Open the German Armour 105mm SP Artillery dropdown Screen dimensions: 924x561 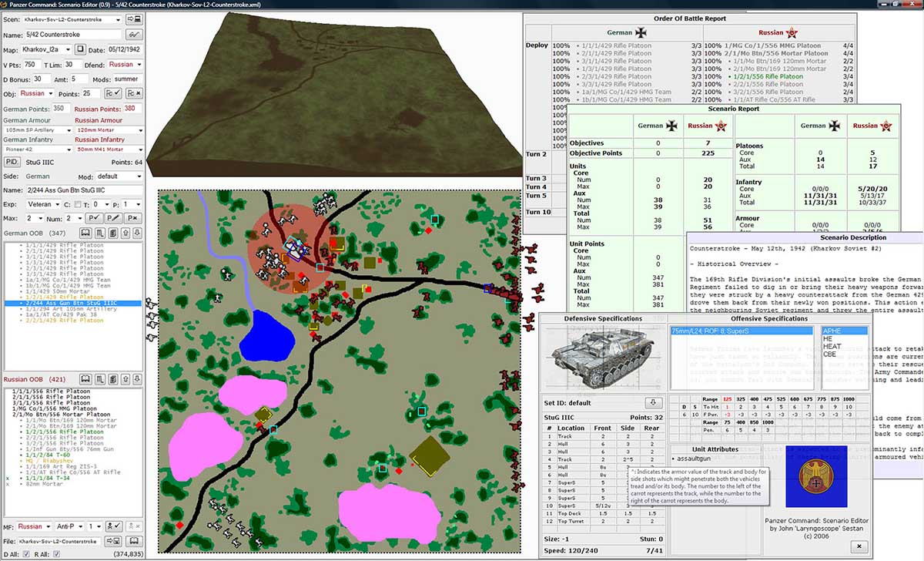click(37, 130)
